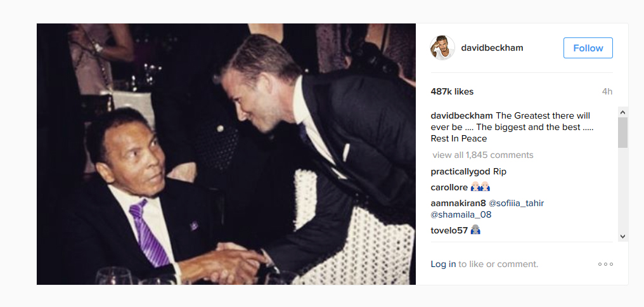
Task: Click the comments scrollbar up arrow
Action: [x=622, y=112]
